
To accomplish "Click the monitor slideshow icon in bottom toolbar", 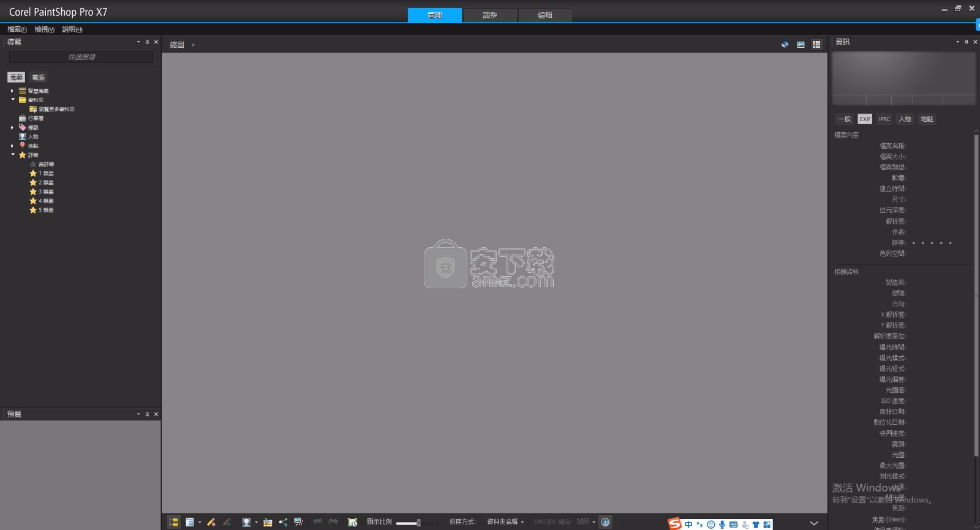I will click(299, 522).
